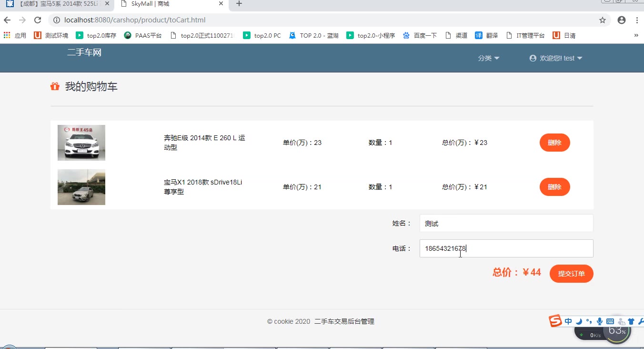
Task: Click the browser back arrow
Action: [7, 20]
